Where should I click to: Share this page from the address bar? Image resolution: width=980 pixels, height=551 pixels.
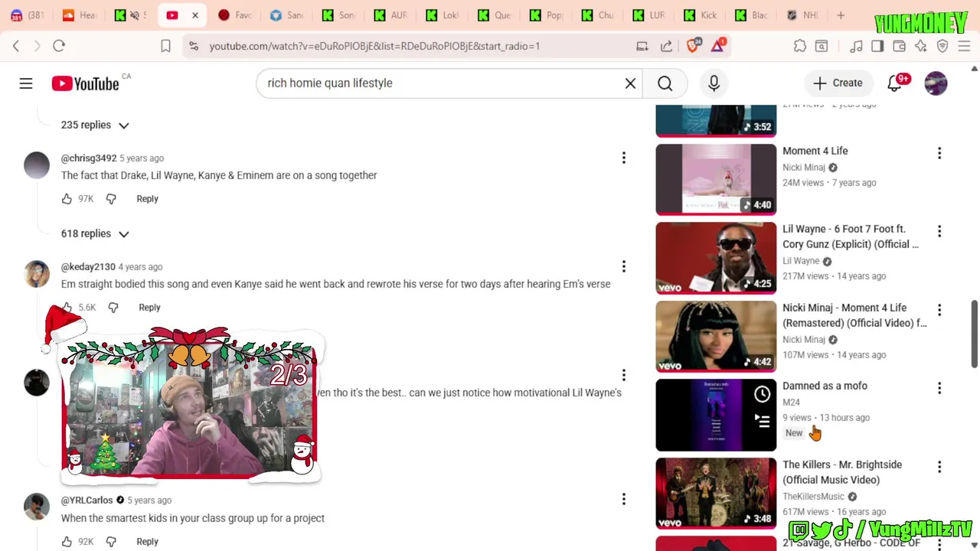point(666,46)
